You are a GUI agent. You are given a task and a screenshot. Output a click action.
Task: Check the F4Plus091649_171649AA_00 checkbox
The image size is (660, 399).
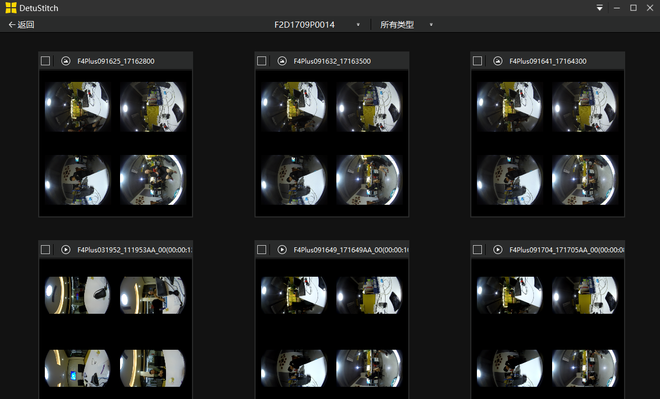[261, 250]
